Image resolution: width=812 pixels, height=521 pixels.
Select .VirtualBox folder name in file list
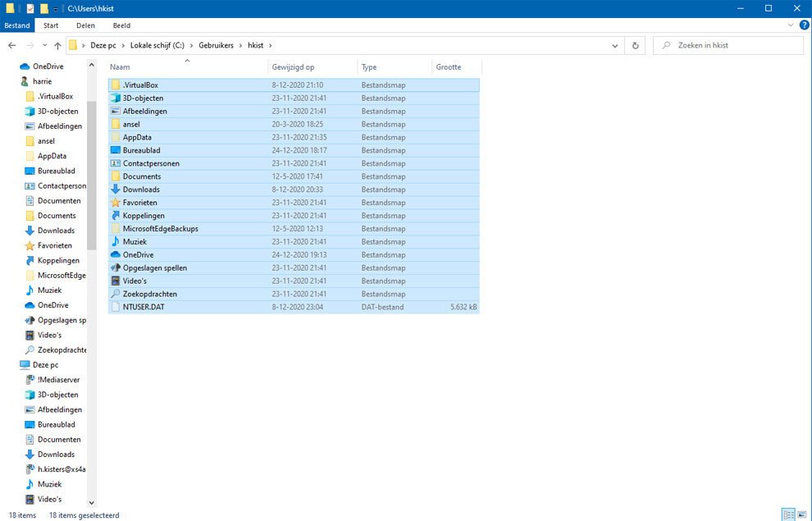(140, 85)
